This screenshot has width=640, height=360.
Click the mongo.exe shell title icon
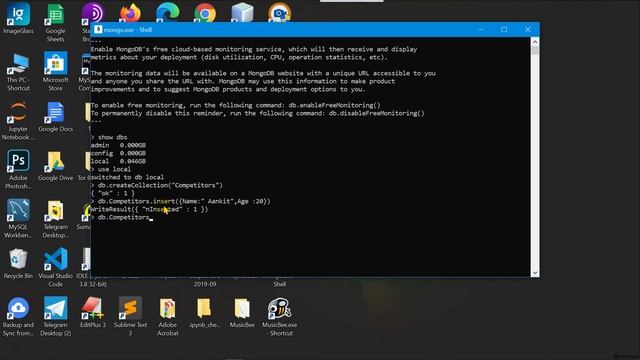click(98, 29)
